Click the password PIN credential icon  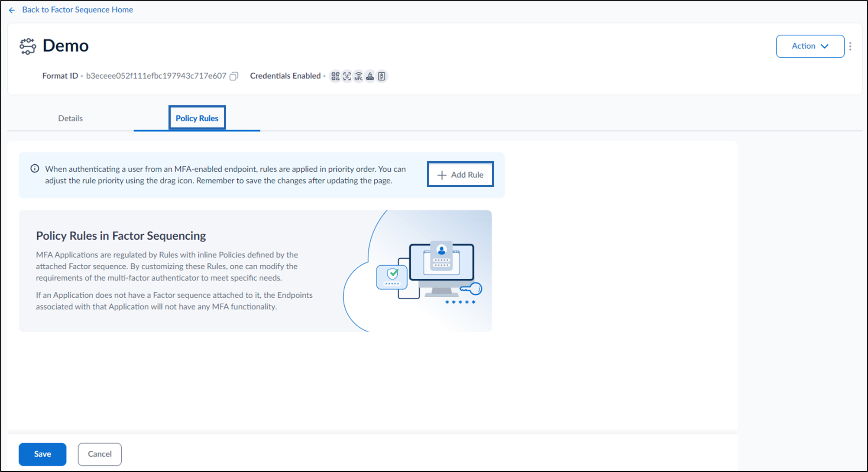click(370, 76)
